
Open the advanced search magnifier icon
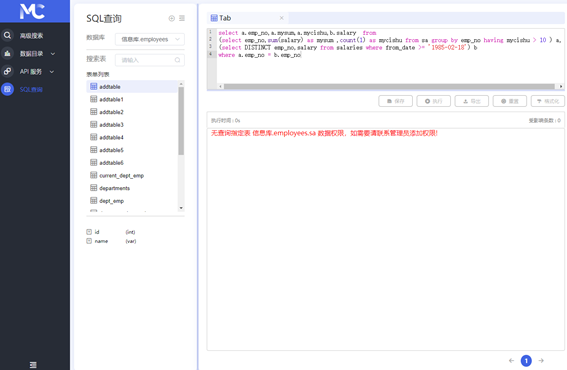(7, 35)
